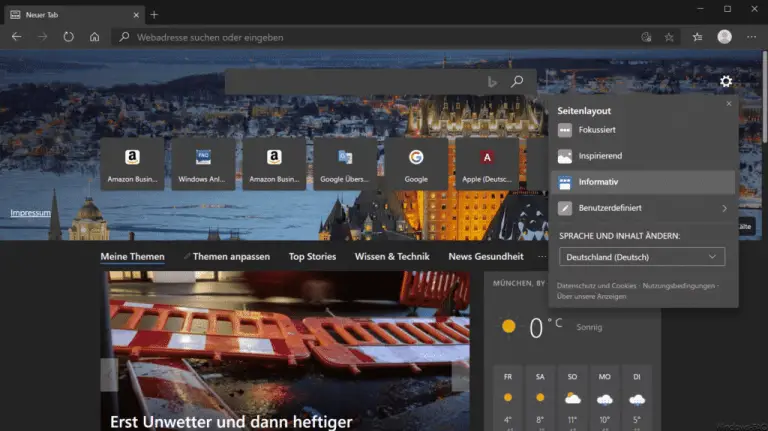The image size is (768, 431).
Task: Close the Neuer Tab tab
Action: pyautogui.click(x=136, y=15)
